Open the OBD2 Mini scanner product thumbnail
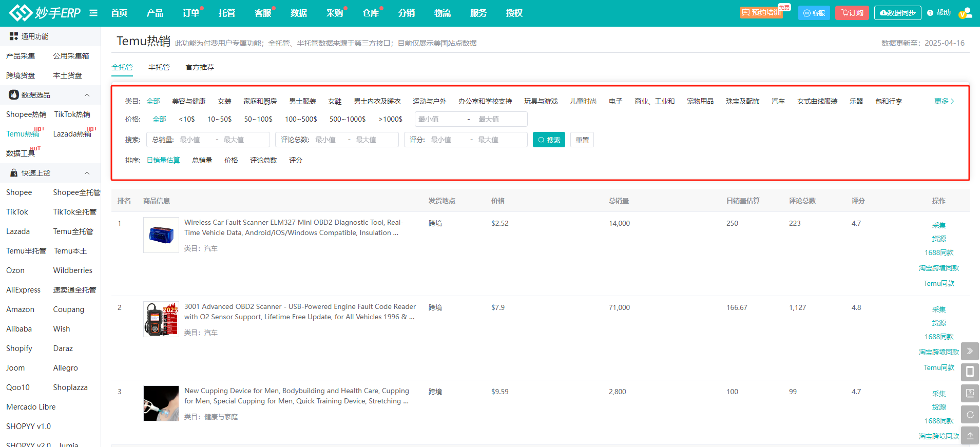Screen dimensions: 980x447 (x=161, y=235)
